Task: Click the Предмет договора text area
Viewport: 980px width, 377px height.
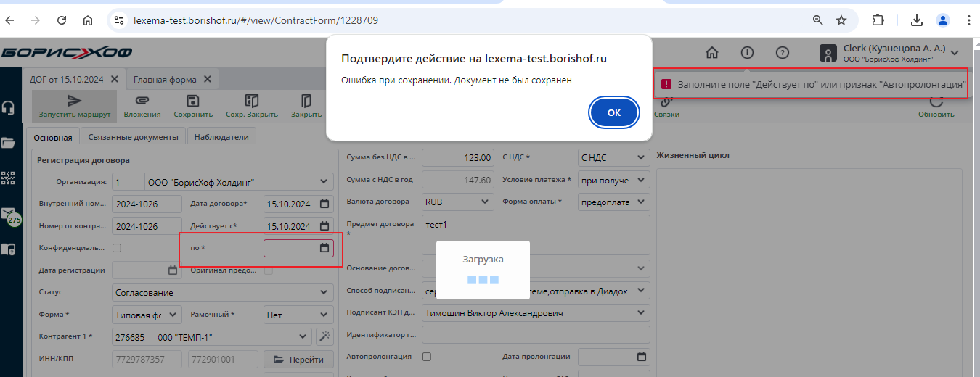Action: [x=536, y=235]
